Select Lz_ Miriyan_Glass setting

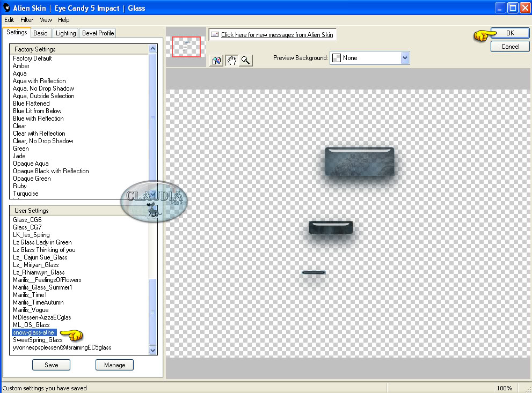(x=35, y=265)
